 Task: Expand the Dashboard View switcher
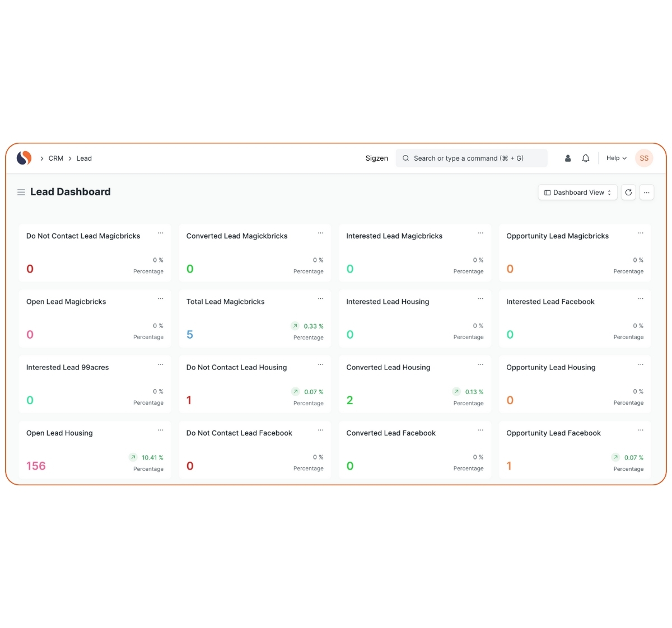click(577, 193)
